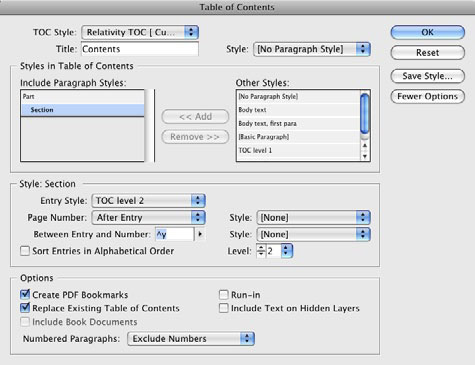Select [No Paragraph Style] in Other Styles
The height and width of the screenshot is (365, 475).
click(x=298, y=97)
